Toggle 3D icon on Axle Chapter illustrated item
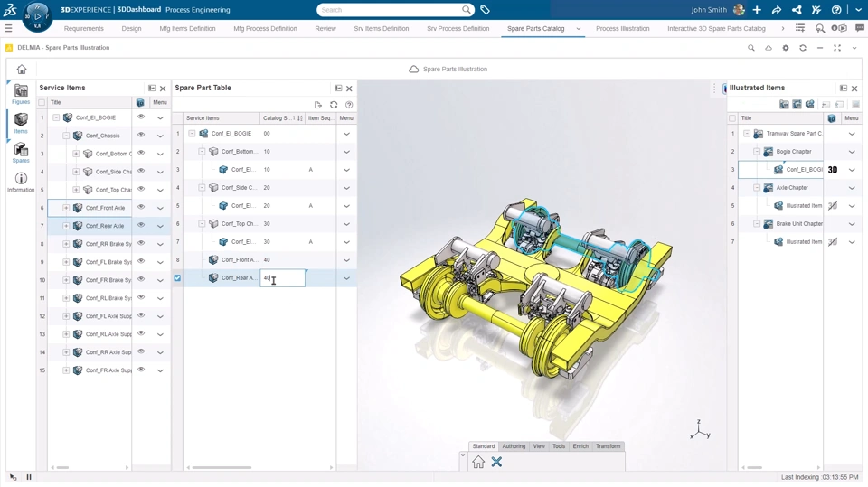 [833, 206]
